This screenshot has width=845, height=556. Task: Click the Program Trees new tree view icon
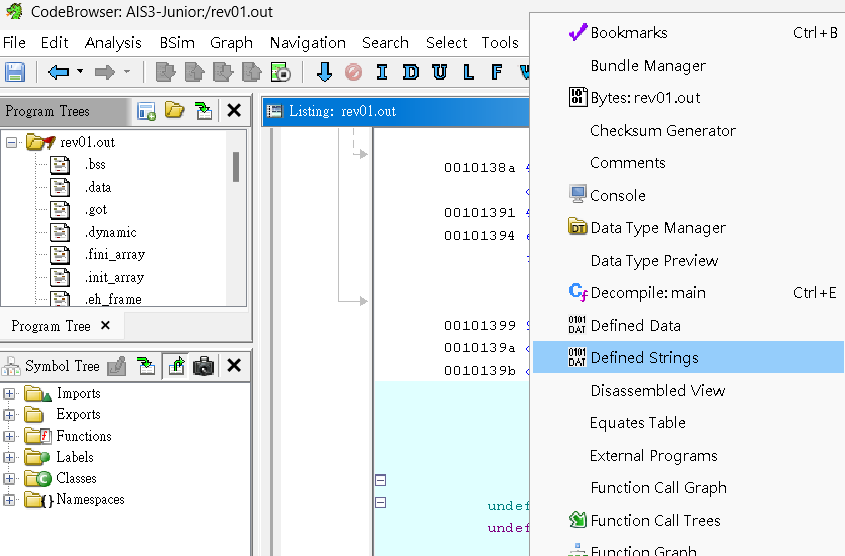[146, 111]
